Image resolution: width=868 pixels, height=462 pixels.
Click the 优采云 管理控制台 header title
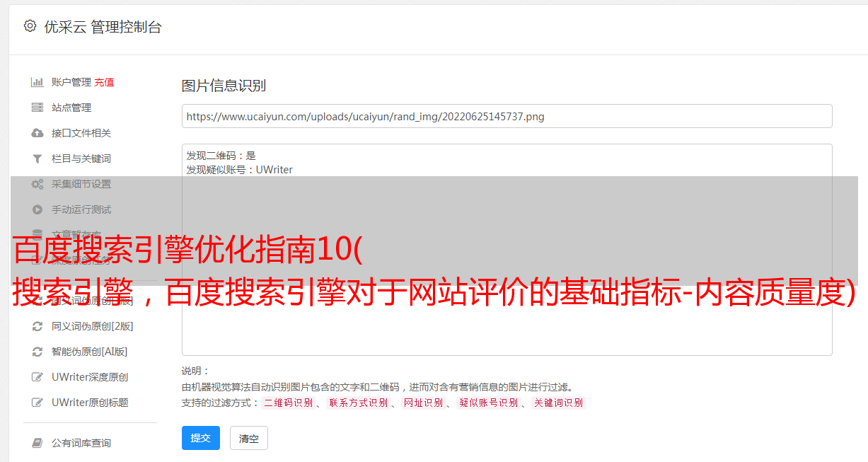(x=103, y=27)
